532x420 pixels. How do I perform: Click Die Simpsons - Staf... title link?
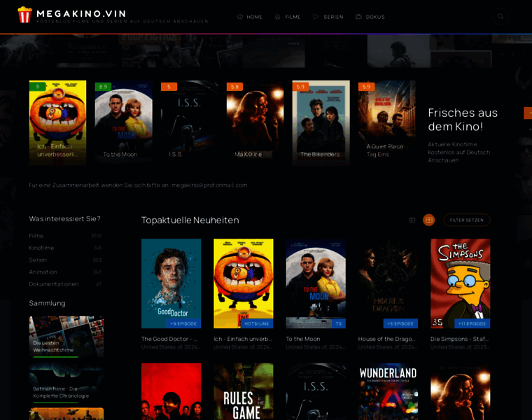460,339
